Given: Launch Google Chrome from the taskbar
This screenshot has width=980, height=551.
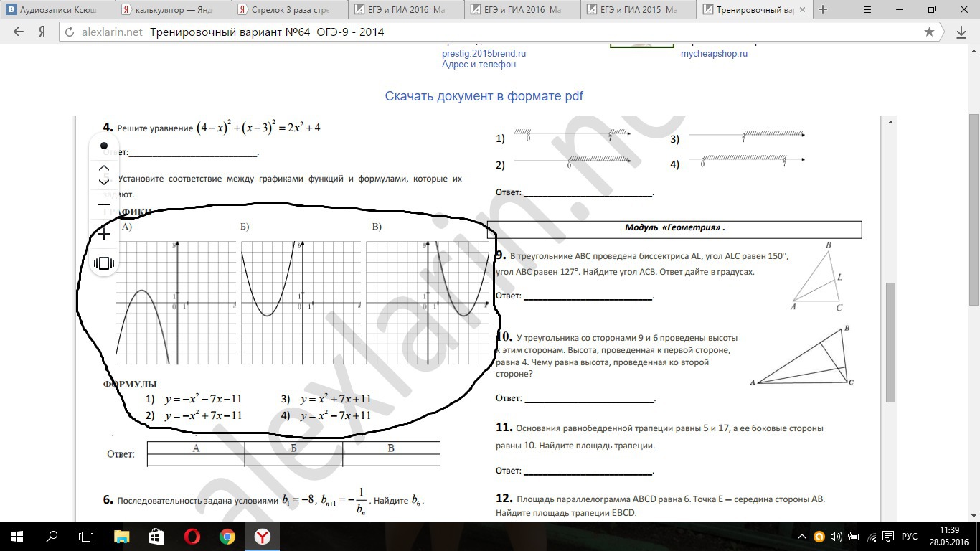Looking at the screenshot, I should [x=227, y=536].
